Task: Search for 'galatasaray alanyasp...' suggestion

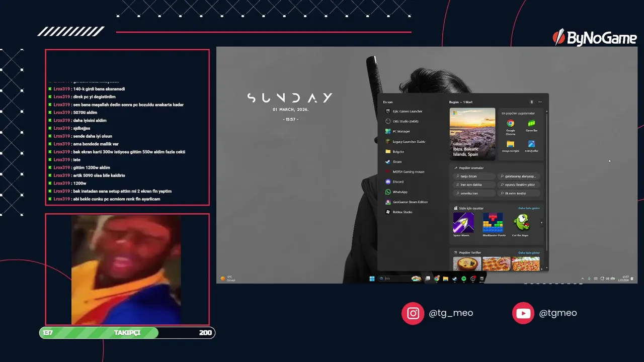Action: (519, 176)
